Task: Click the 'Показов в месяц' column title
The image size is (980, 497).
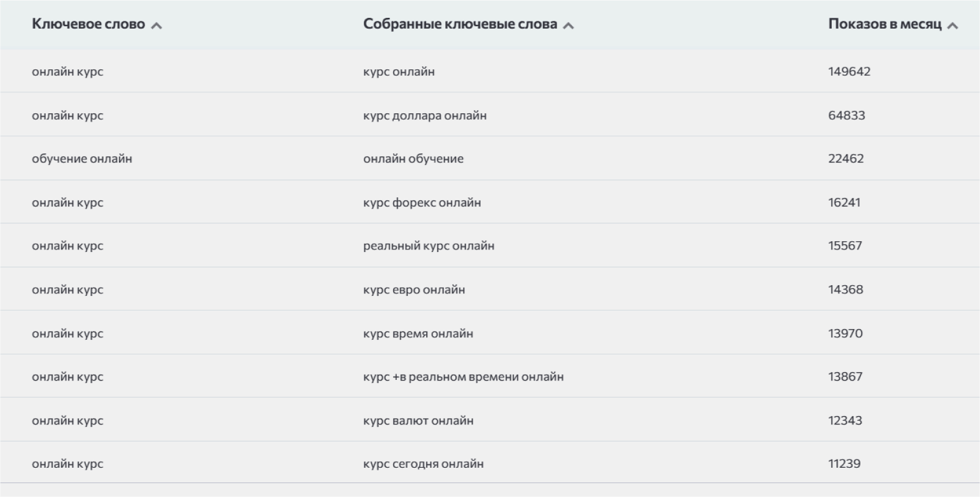Action: [885, 25]
